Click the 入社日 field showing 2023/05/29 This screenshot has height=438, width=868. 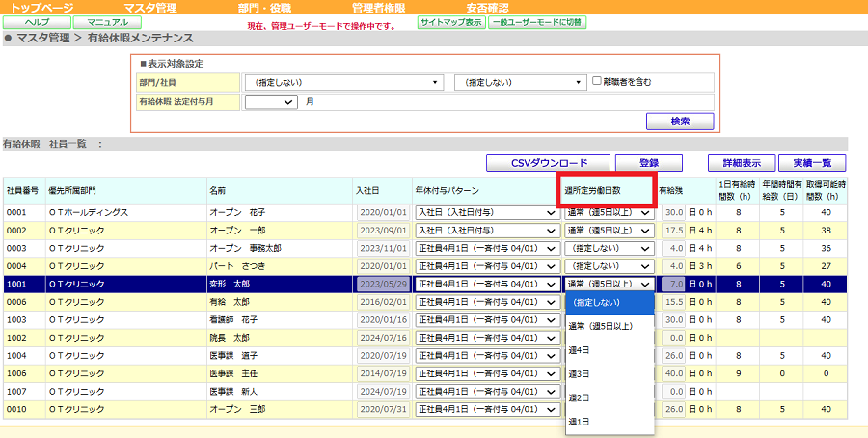click(x=383, y=284)
